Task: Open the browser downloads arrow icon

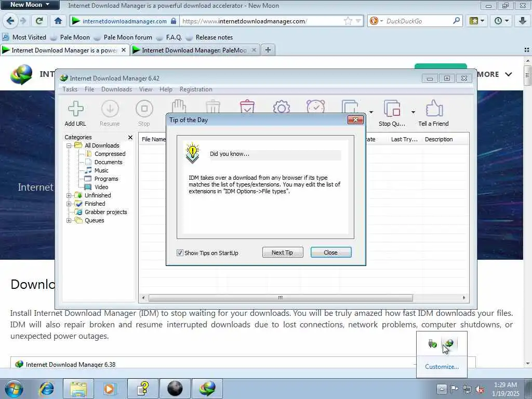Action: tap(523, 21)
